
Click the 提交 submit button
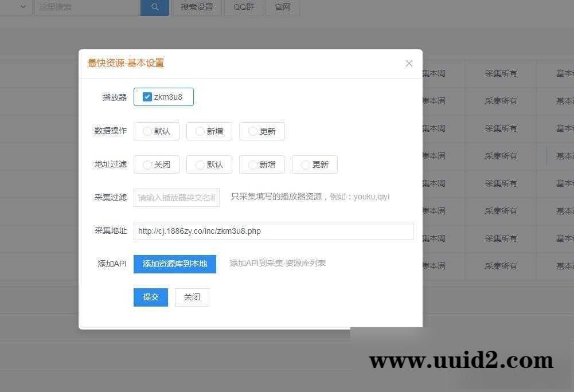pyautogui.click(x=150, y=297)
